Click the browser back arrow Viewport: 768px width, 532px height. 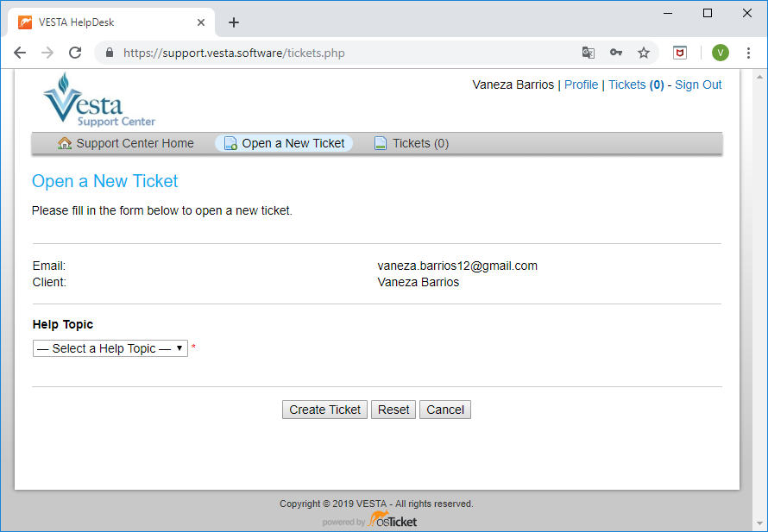(x=20, y=53)
